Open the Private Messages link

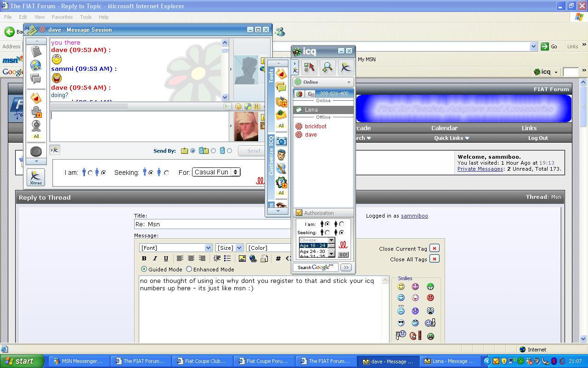[480, 169]
